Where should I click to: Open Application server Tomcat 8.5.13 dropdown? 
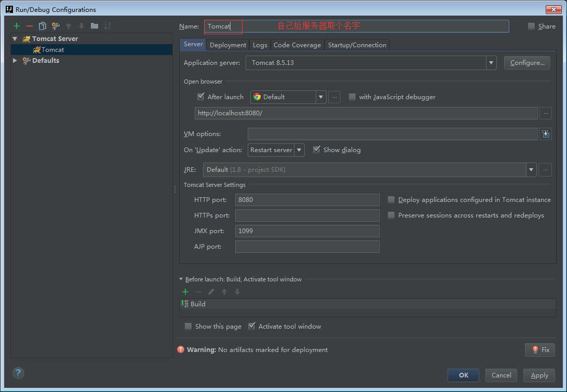[x=491, y=63]
